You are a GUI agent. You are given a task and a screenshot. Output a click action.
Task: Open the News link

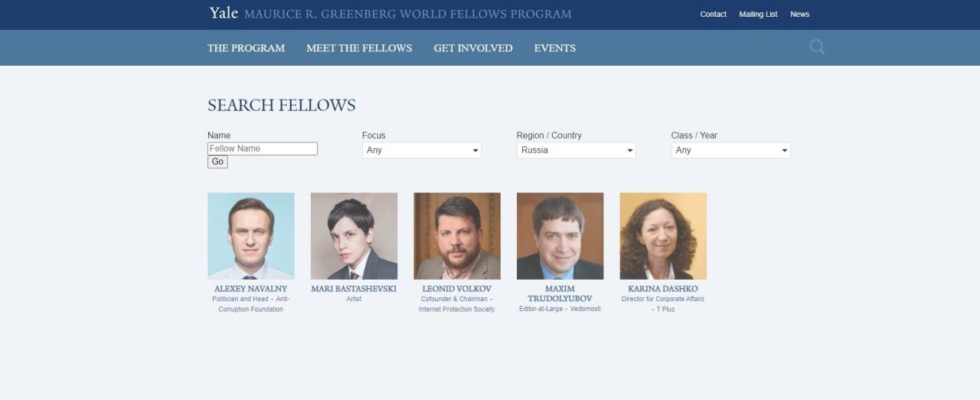(x=799, y=14)
